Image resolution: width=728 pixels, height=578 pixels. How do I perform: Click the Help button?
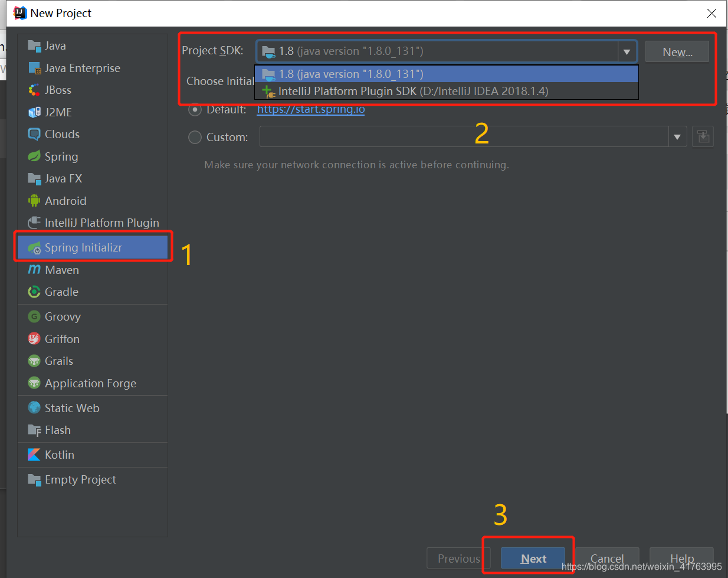(682, 559)
